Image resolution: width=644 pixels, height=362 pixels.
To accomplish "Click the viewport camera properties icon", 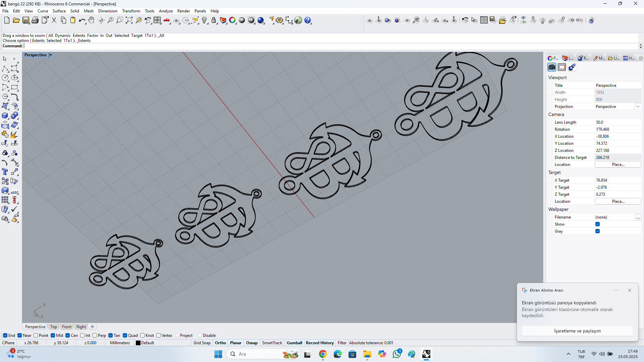I will (x=552, y=67).
